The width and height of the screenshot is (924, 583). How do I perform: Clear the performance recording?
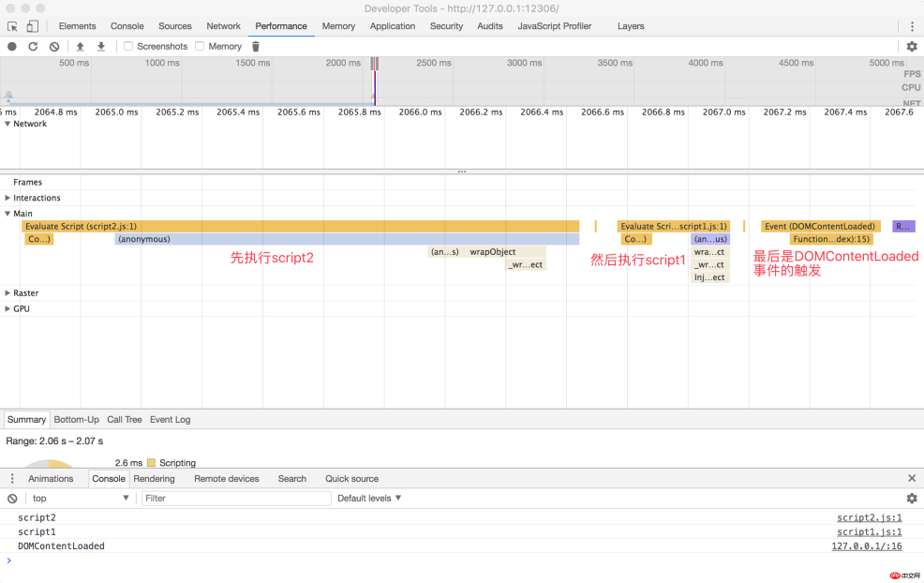pyautogui.click(x=54, y=46)
